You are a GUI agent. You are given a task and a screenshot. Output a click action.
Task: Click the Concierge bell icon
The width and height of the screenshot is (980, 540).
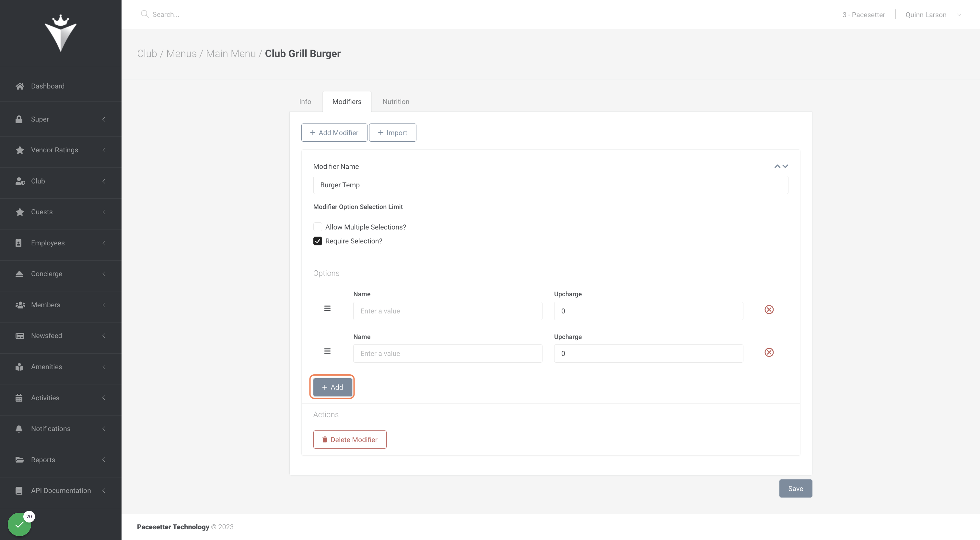tap(19, 274)
